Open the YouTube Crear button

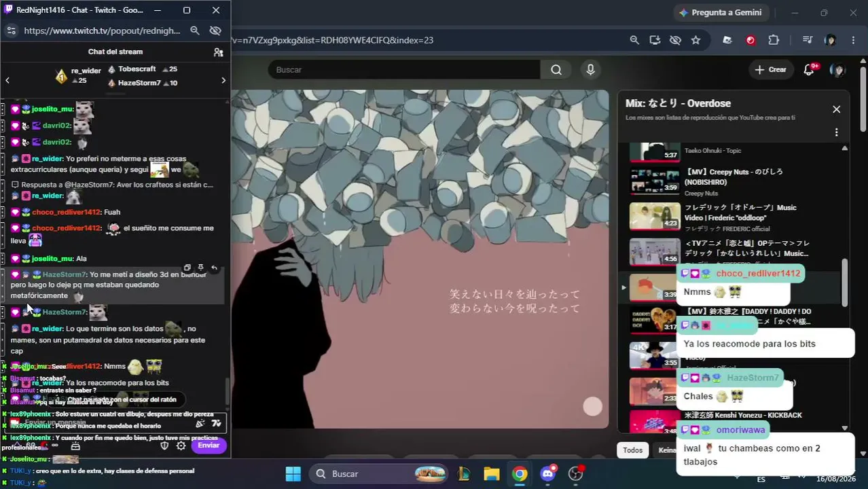pos(771,69)
